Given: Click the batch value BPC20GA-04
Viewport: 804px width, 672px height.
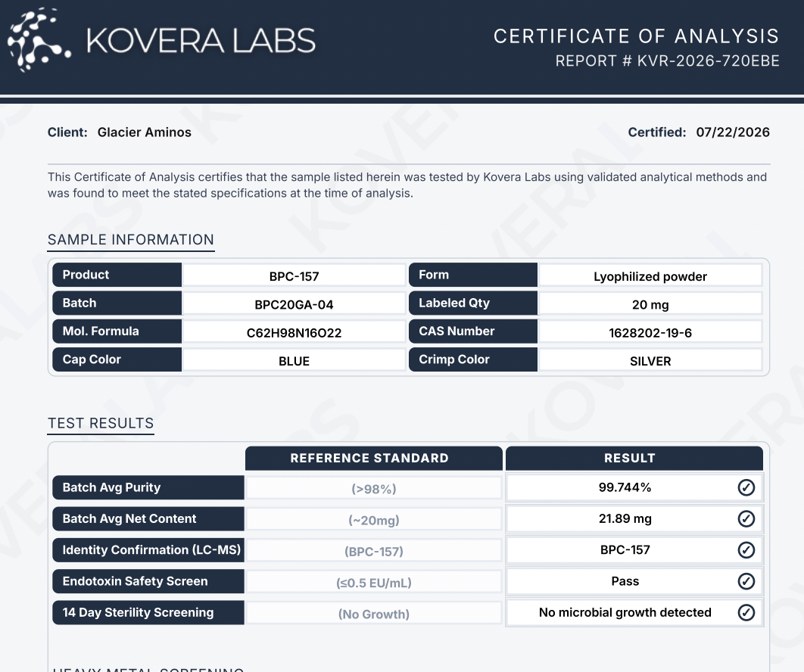Looking at the screenshot, I should coord(294,304).
